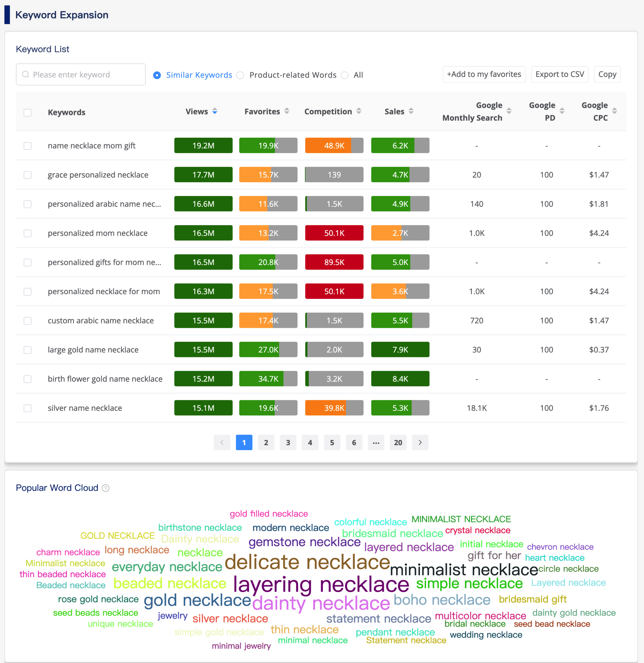Viewport: 644px width, 663px height.
Task: Select all keywords with the header checkbox
Action: (27, 112)
